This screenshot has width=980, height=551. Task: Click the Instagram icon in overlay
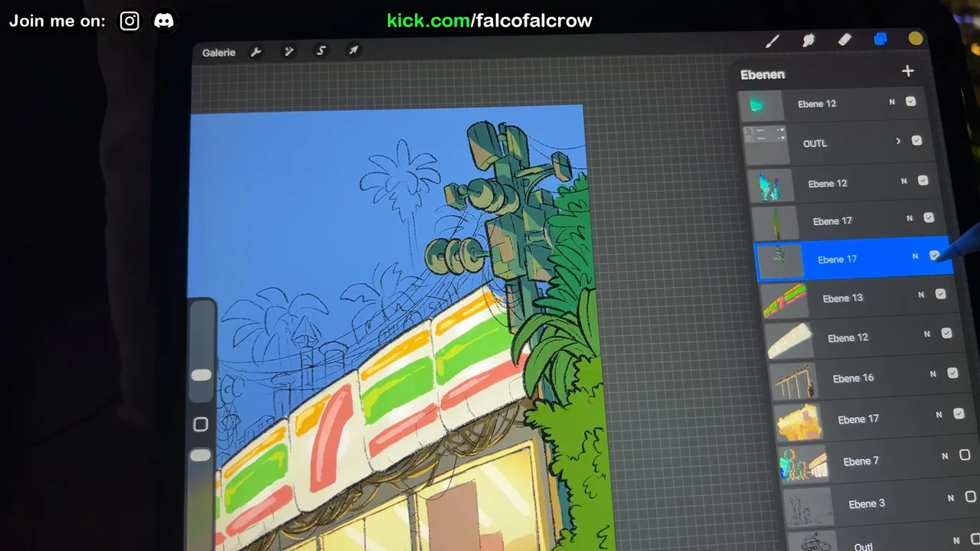(129, 21)
